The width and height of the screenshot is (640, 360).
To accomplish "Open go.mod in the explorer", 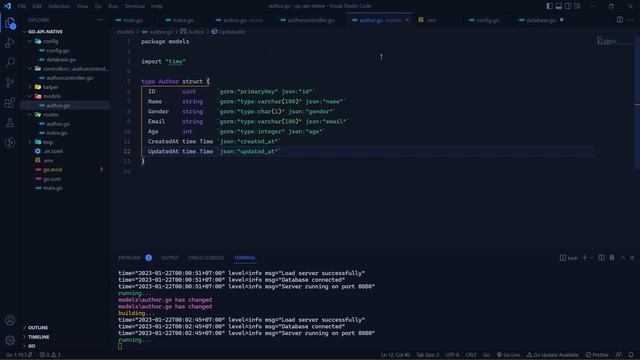I will coord(52,169).
